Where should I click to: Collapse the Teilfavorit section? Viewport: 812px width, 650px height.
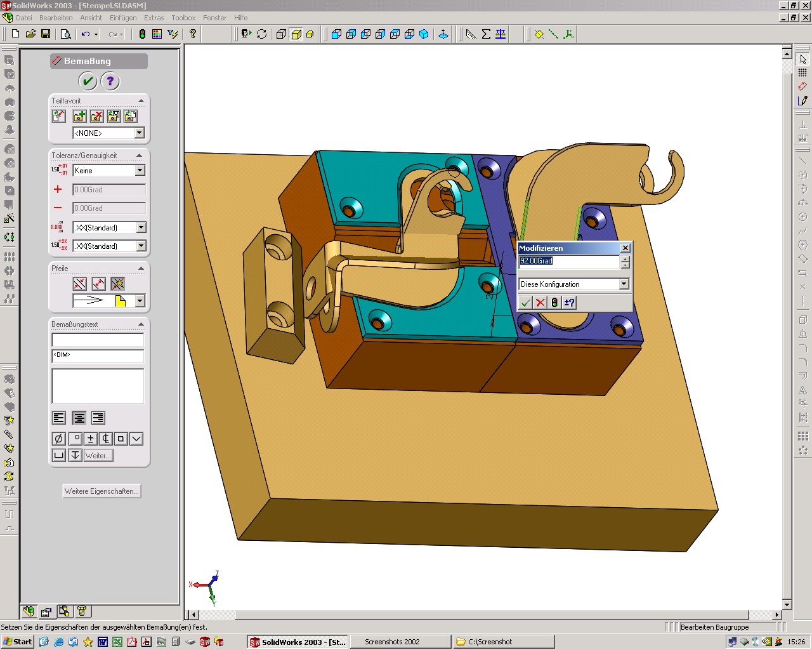(141, 101)
